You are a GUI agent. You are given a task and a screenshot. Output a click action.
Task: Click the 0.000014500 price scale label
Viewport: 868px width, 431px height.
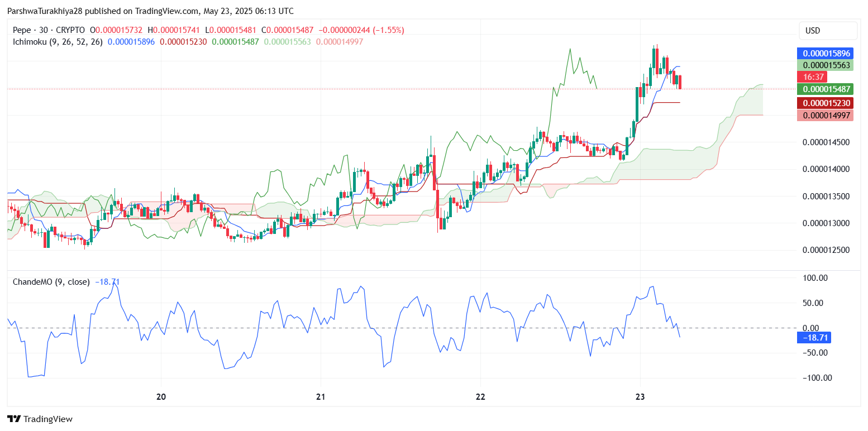(x=826, y=142)
